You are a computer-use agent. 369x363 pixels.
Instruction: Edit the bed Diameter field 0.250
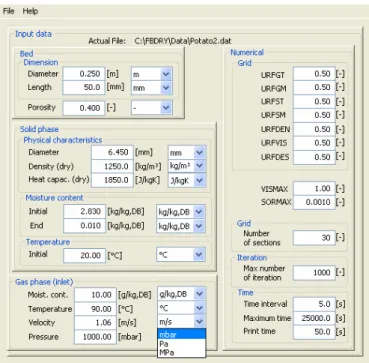84,74
